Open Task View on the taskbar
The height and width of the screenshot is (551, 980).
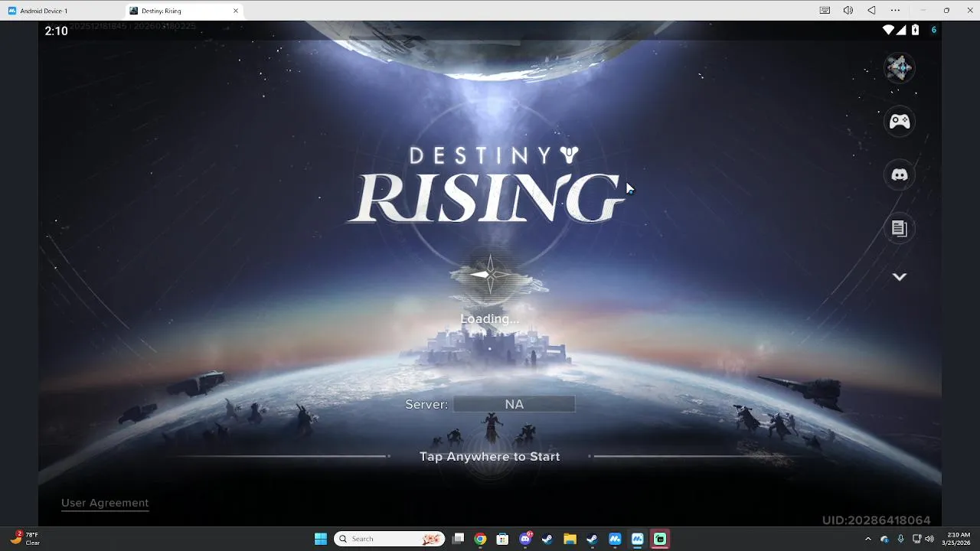[458, 539]
